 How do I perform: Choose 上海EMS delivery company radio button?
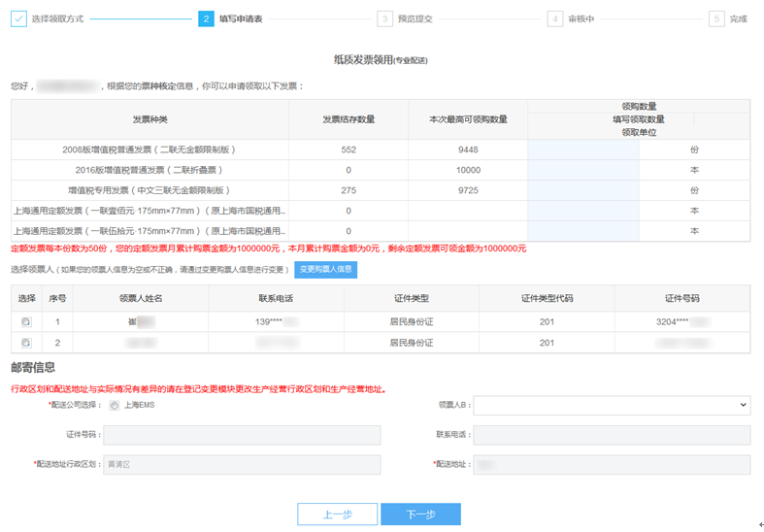pyautogui.click(x=115, y=406)
